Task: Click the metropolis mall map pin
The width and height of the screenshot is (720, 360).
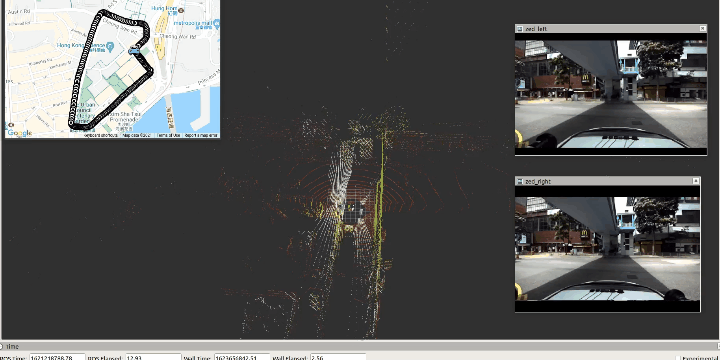Action: pos(217,22)
